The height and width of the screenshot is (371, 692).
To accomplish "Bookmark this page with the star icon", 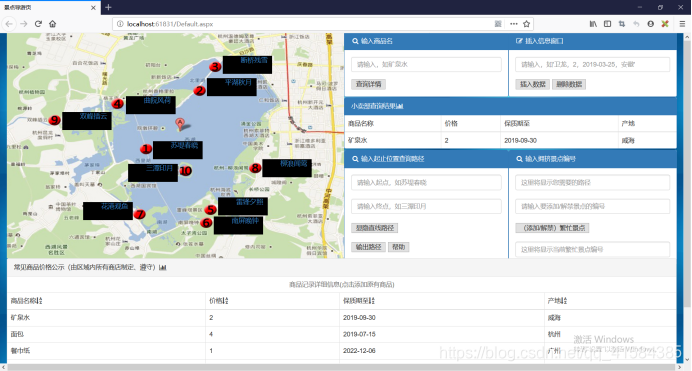I will click(527, 24).
